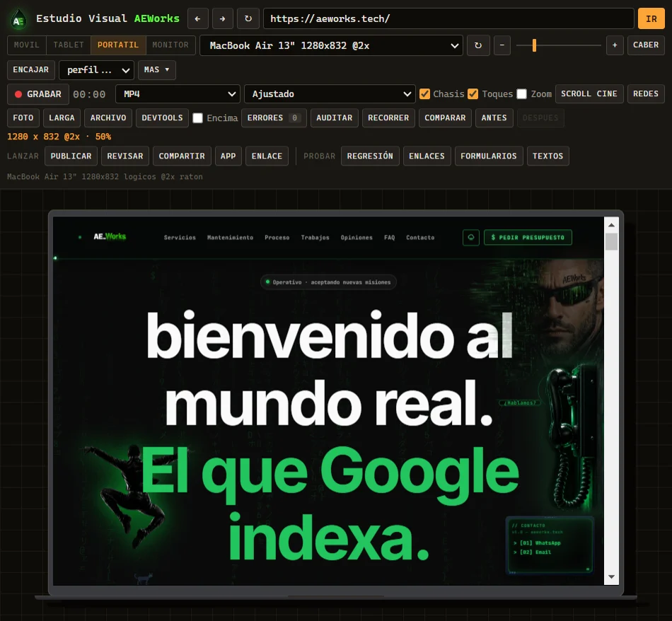Click the FORMULARIOS test button

[x=489, y=156]
